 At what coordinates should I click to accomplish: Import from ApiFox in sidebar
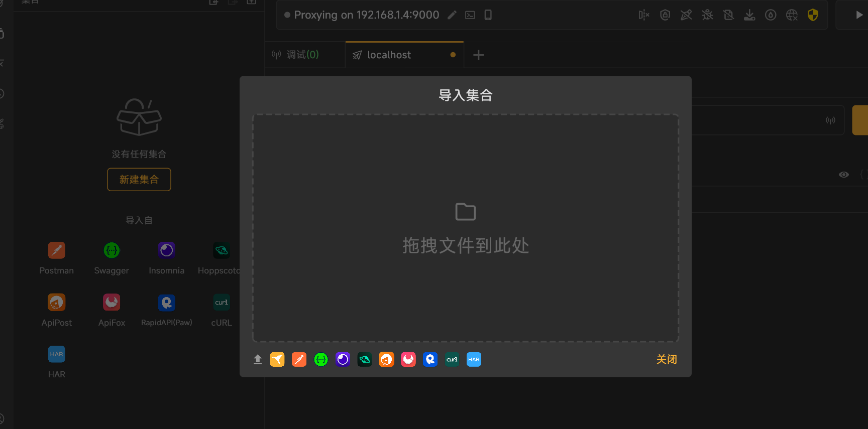(x=112, y=311)
